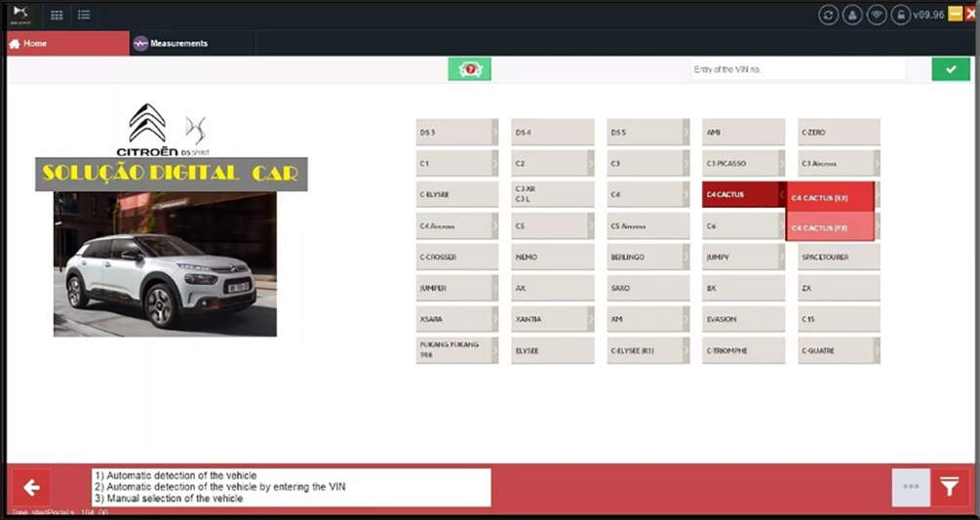The image size is (980, 520).
Task: Click the padlock icon
Action: tap(900, 15)
